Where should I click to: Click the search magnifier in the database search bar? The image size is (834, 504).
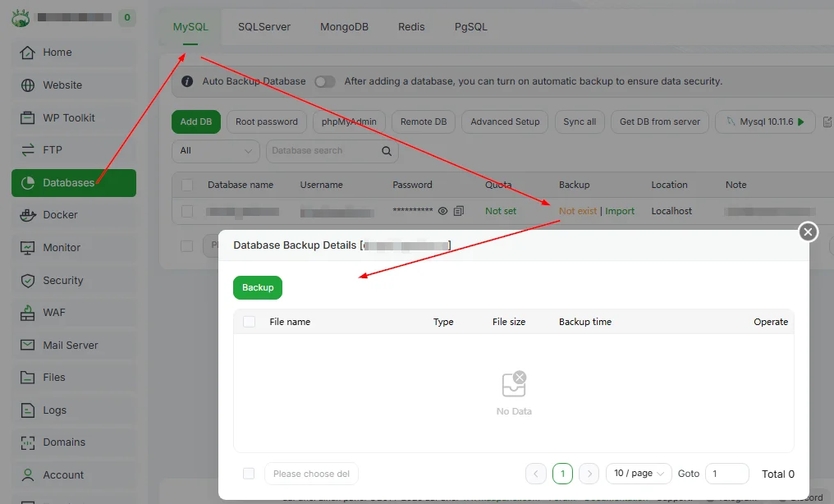click(x=386, y=151)
